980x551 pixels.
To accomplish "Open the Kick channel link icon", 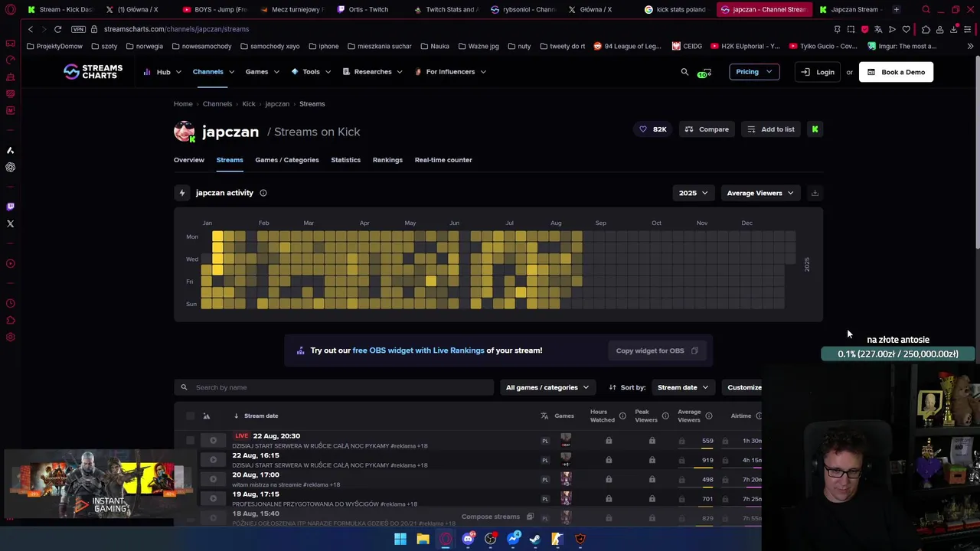I will coord(815,129).
